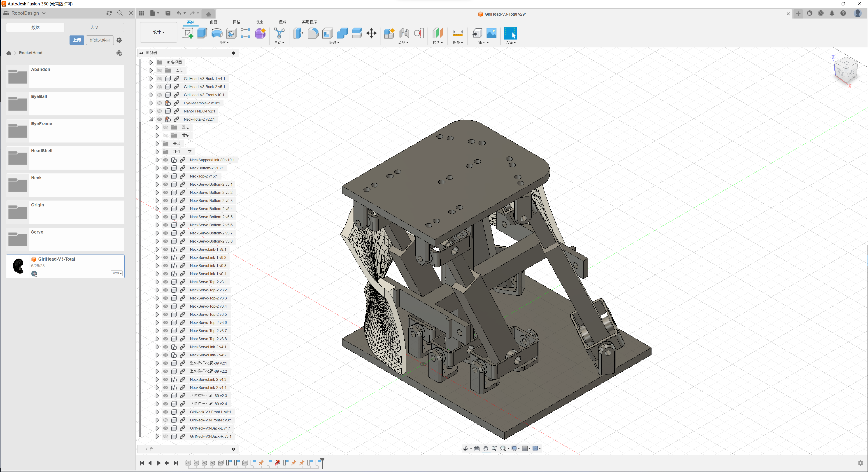
Task: Show the EyeAssemble-2 v10:1 component
Action: 159,103
